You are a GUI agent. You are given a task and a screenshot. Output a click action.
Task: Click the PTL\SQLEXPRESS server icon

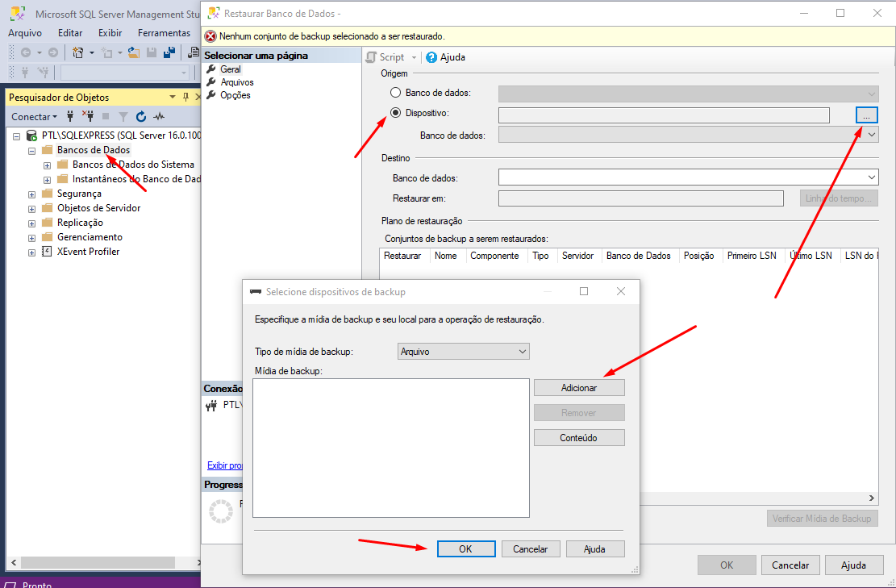pos(32,136)
